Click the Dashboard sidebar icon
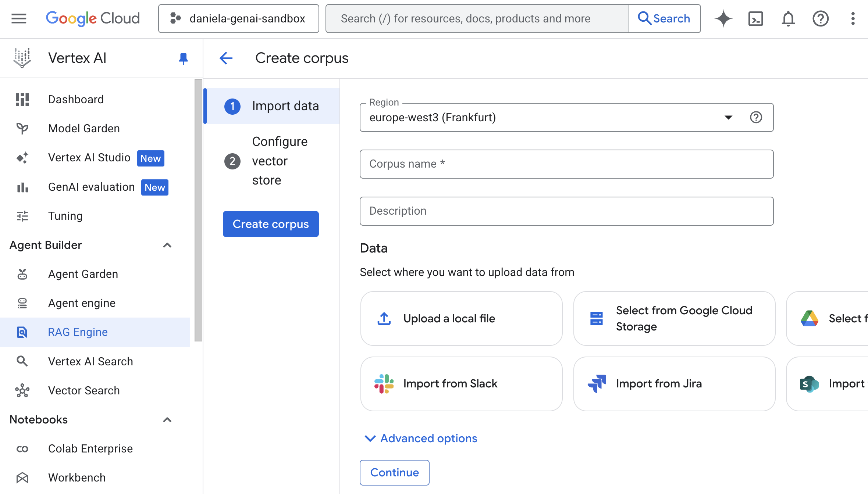This screenshot has height=494, width=868. coord(22,100)
